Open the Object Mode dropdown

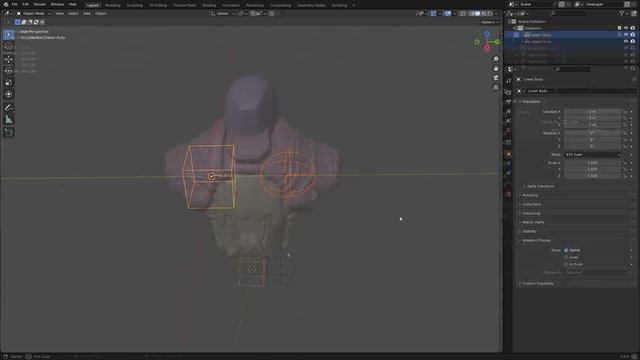point(33,13)
